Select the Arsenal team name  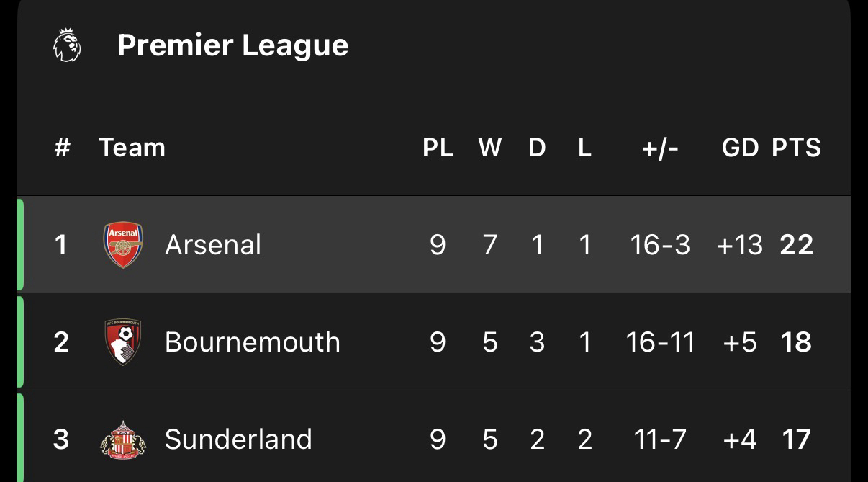[x=213, y=245]
